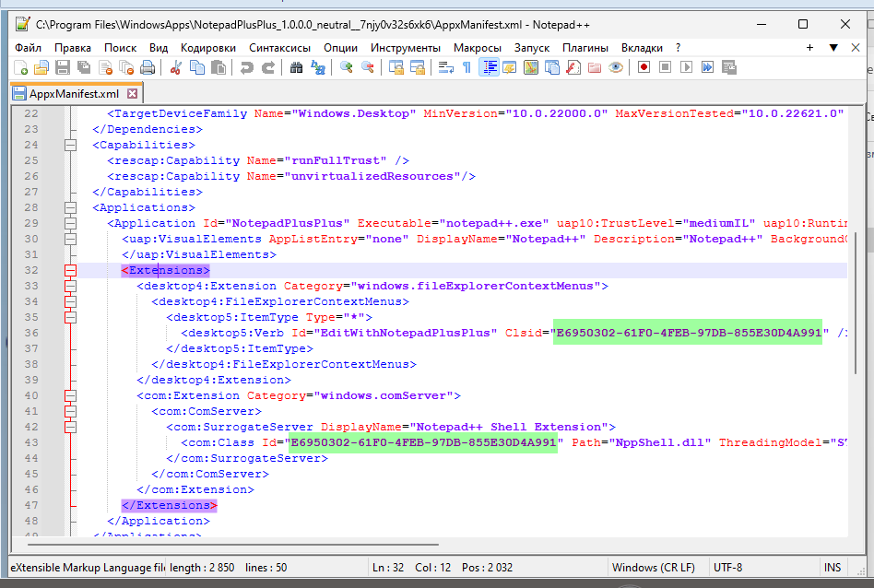
Task: Toggle file monitoring eye icon
Action: [616, 68]
